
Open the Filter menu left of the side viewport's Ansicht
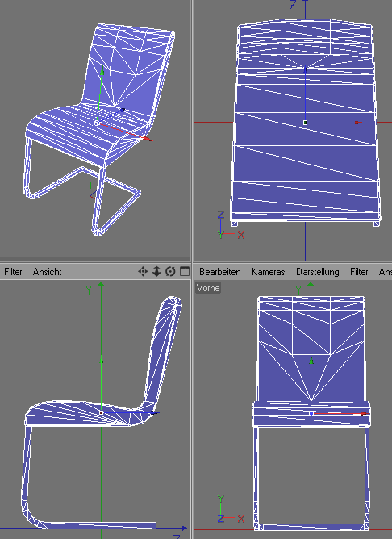(x=13, y=272)
